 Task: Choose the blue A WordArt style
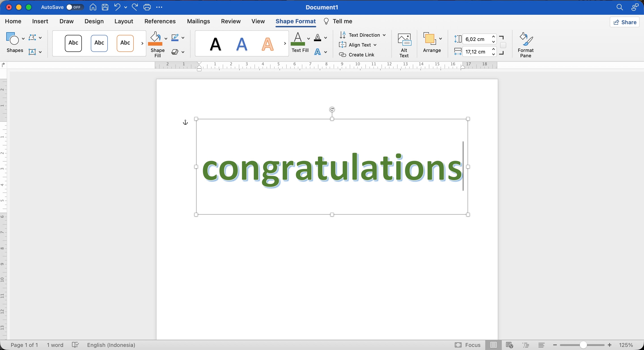tap(242, 44)
